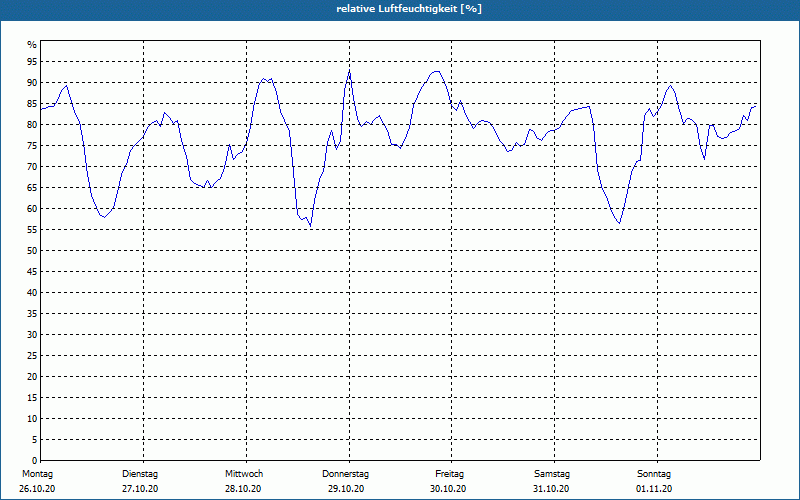Click the humidity peak at Donnerstag midnight
This screenshot has width=800, height=500.
point(349,71)
